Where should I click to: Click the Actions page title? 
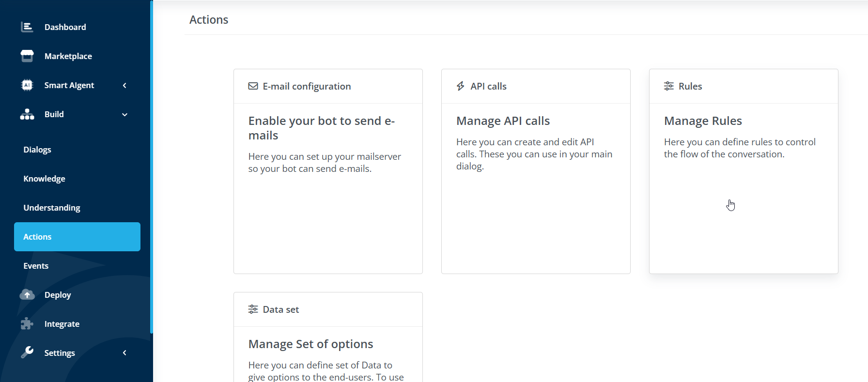click(209, 20)
